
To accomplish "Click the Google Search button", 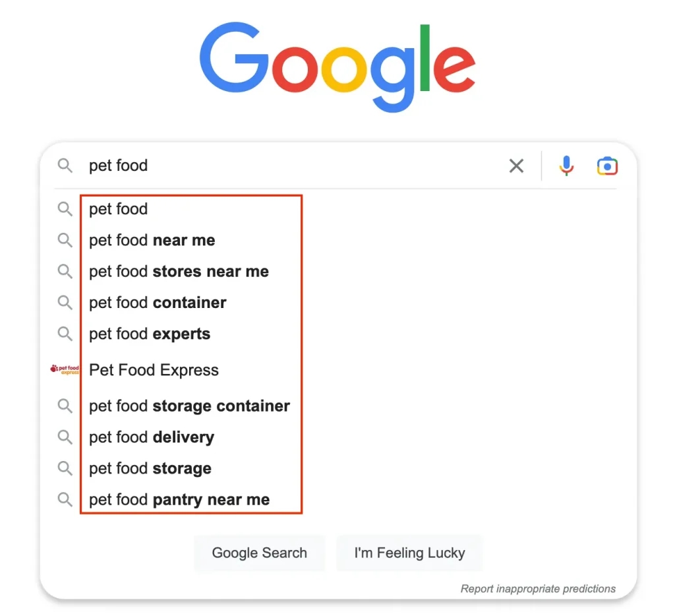I will 260,553.
